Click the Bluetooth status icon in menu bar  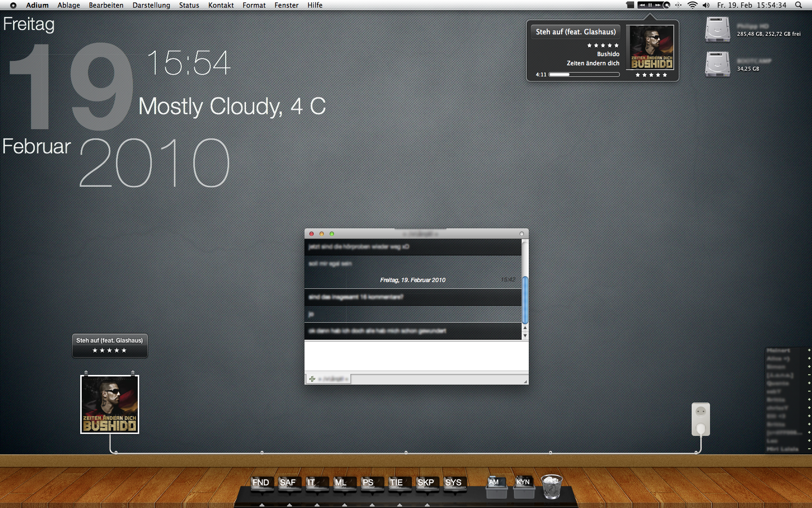(678, 5)
